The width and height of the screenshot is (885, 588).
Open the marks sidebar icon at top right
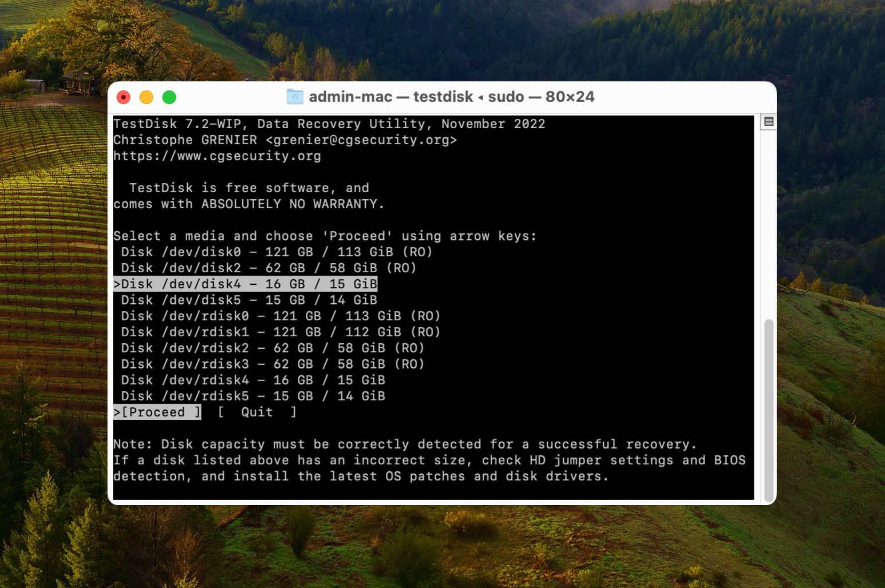[x=769, y=122]
